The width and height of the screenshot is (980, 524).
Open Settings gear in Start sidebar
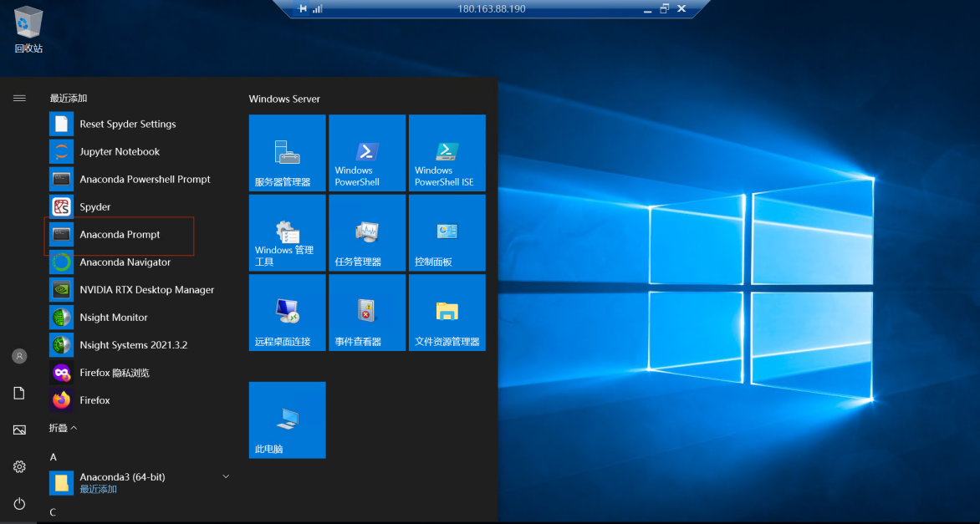pyautogui.click(x=19, y=466)
